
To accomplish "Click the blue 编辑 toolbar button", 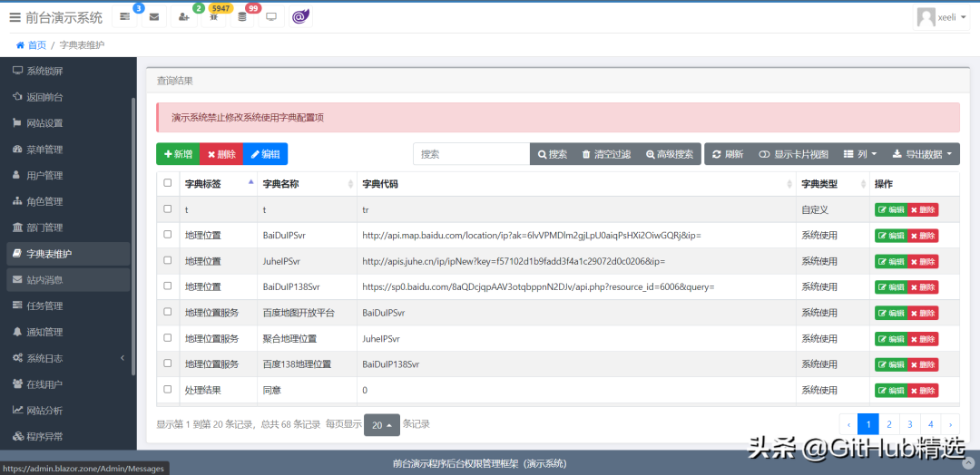I will pyautogui.click(x=265, y=154).
